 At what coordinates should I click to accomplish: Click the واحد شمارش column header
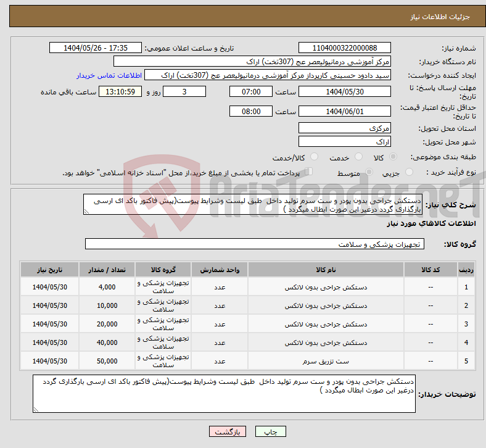[x=220, y=270]
